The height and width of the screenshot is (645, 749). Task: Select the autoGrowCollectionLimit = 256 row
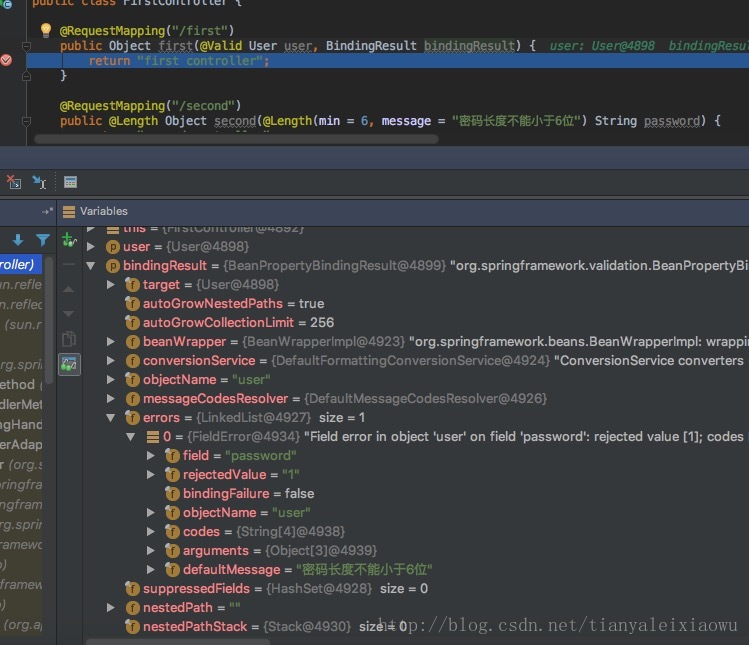pyautogui.click(x=416, y=322)
